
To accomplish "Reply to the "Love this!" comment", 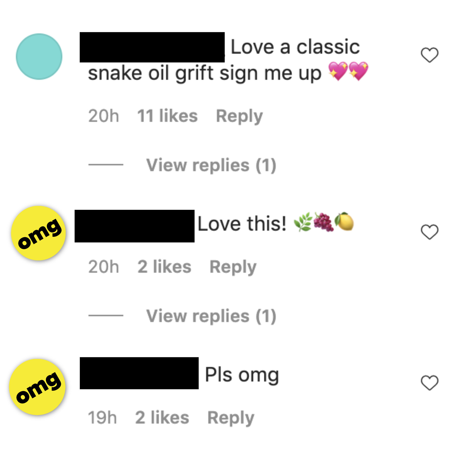I will pyautogui.click(x=233, y=267).
